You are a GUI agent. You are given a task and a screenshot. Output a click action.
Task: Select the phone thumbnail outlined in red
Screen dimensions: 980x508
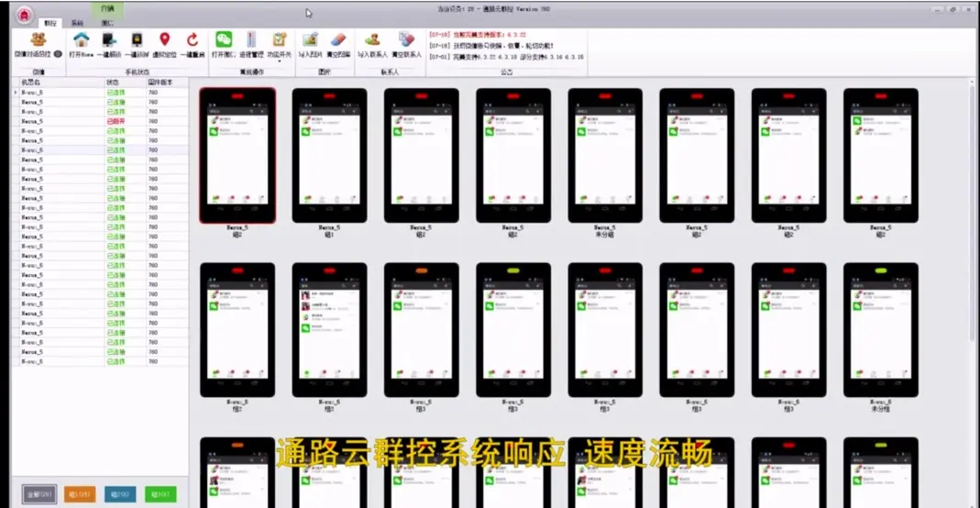[237, 156]
